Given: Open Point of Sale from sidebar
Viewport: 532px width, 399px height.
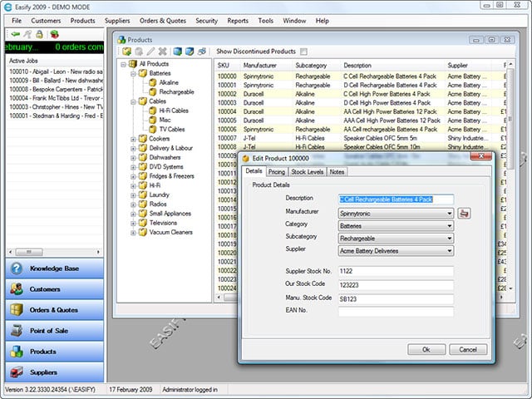Looking at the screenshot, I should (55, 330).
